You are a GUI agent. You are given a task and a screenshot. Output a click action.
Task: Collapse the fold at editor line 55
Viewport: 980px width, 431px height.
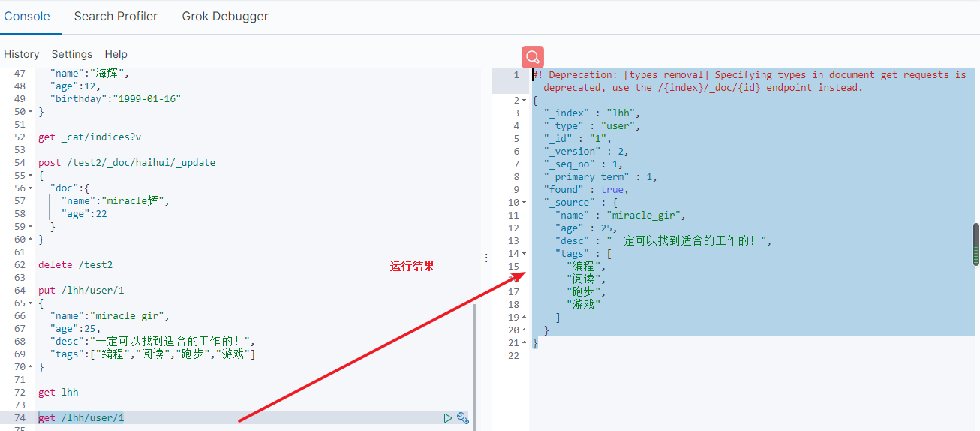tap(30, 176)
